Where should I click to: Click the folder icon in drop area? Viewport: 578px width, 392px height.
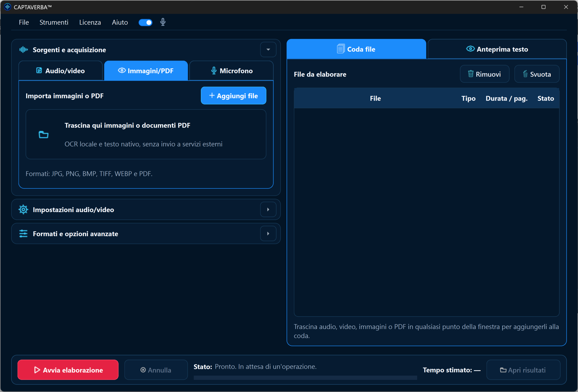[44, 135]
